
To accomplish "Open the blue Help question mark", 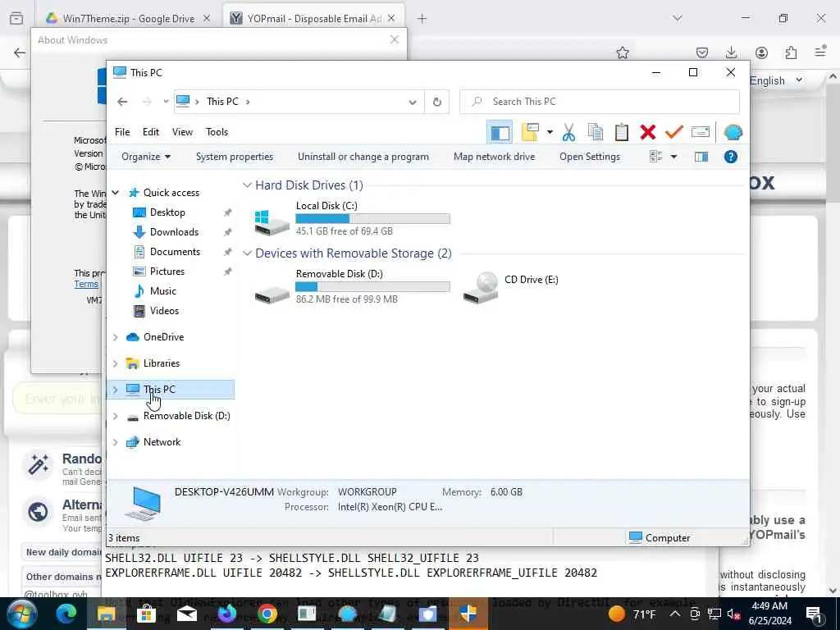I will click(x=731, y=157).
